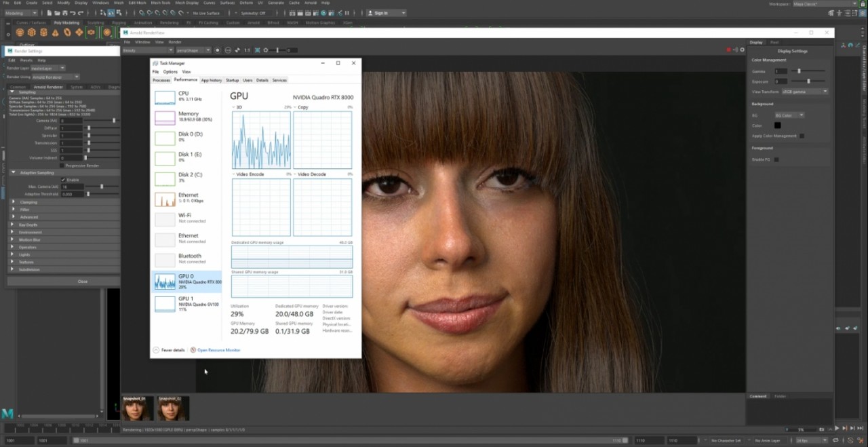Click the Exposure slider in Display Settings

(x=808, y=81)
